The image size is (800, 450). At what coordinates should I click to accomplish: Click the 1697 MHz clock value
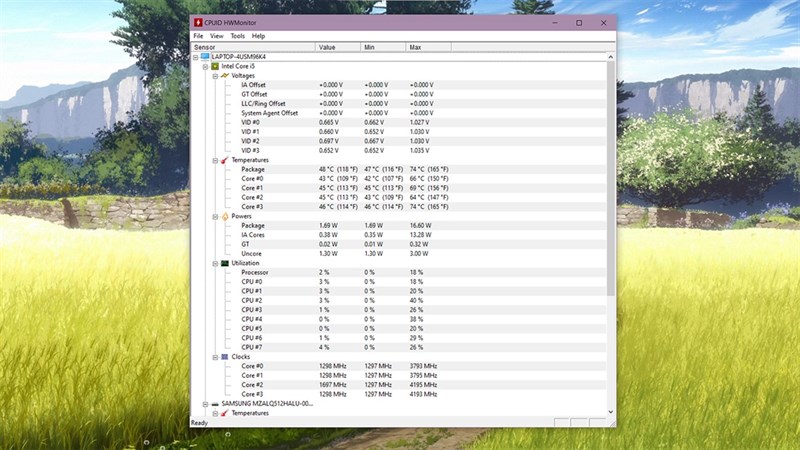pyautogui.click(x=333, y=385)
